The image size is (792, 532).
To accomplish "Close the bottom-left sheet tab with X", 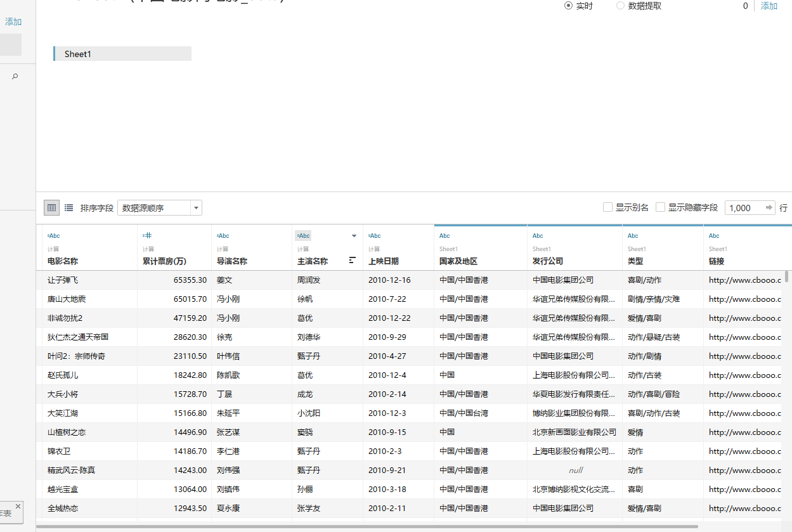I will [x=18, y=506].
